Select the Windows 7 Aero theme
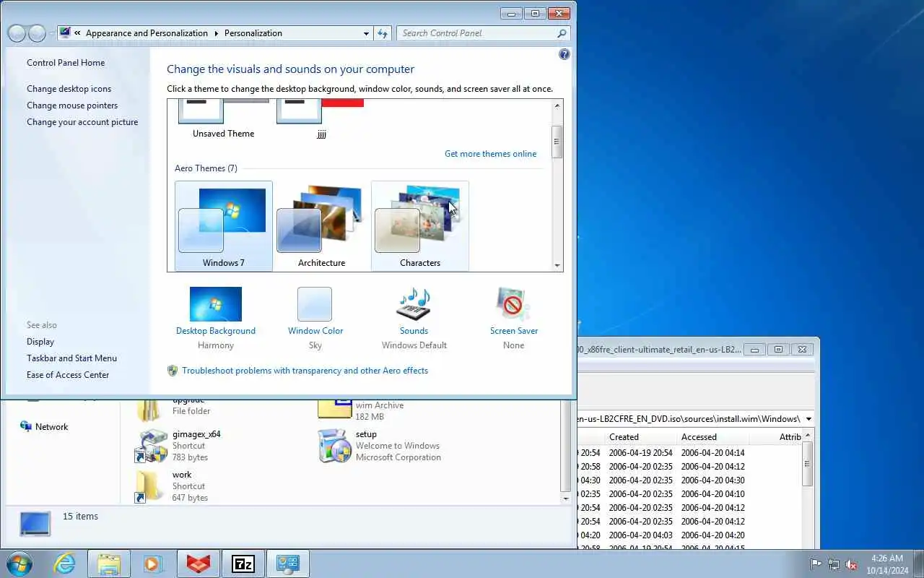This screenshot has width=924, height=578. click(x=224, y=226)
